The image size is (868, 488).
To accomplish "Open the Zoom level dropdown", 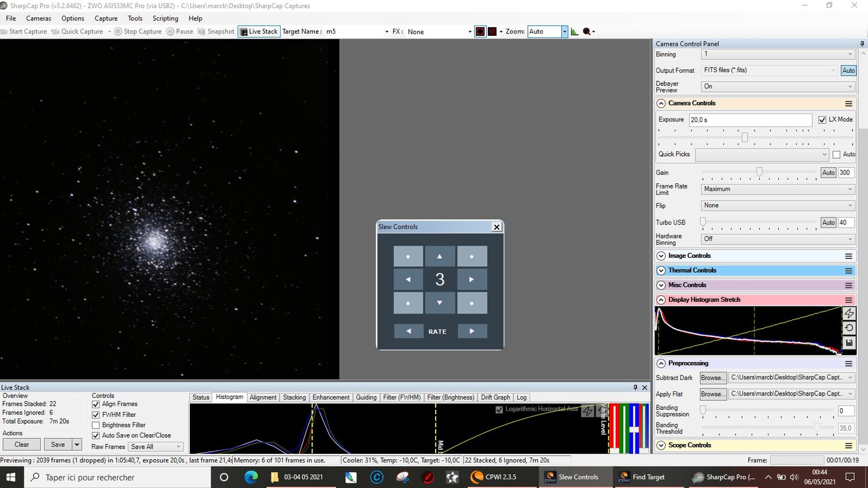I will coord(565,32).
